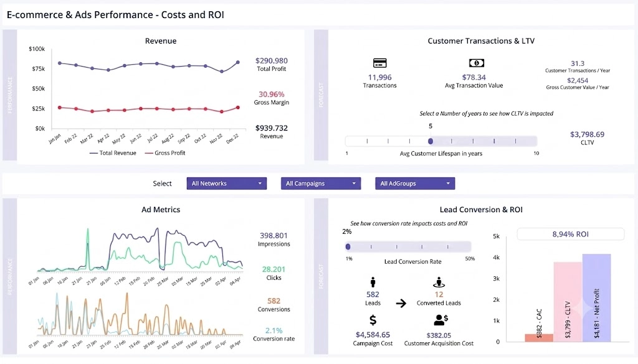Click the '8,94% ROI' box

coord(571,234)
